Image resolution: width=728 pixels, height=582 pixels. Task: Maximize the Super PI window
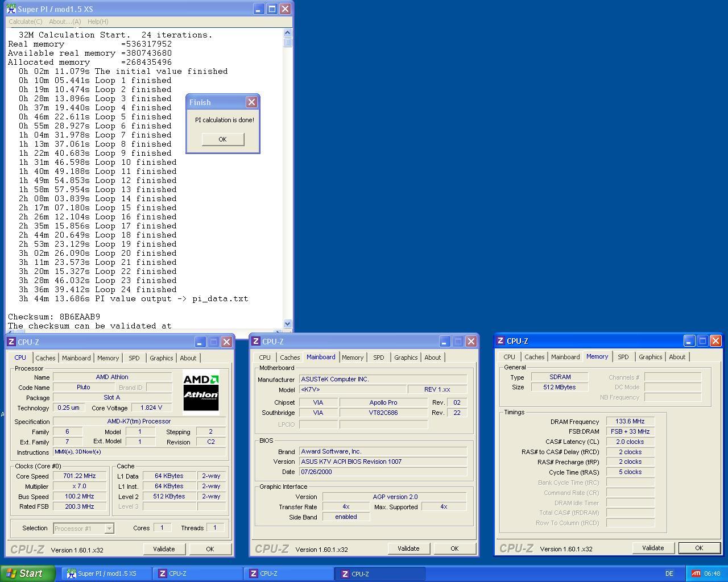coord(272,9)
